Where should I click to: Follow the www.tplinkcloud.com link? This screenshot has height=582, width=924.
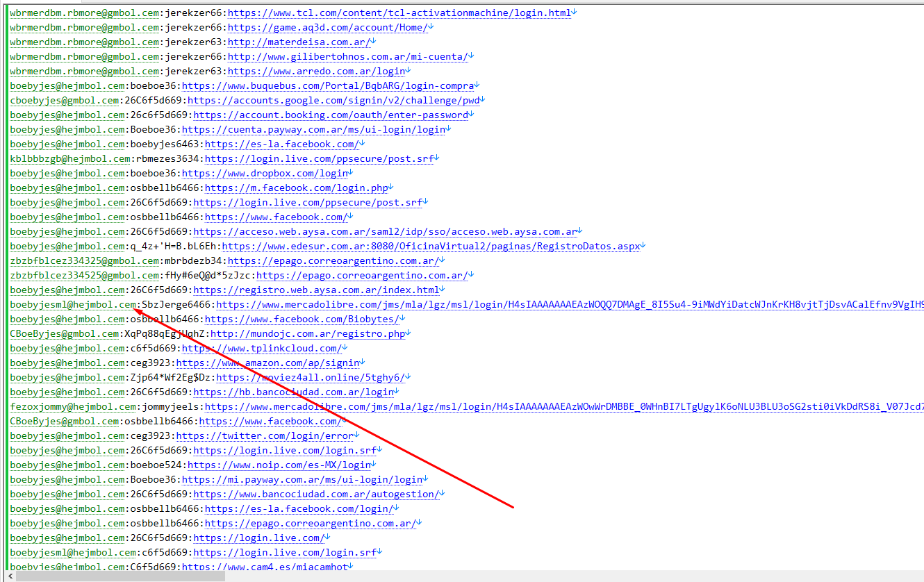262,349
